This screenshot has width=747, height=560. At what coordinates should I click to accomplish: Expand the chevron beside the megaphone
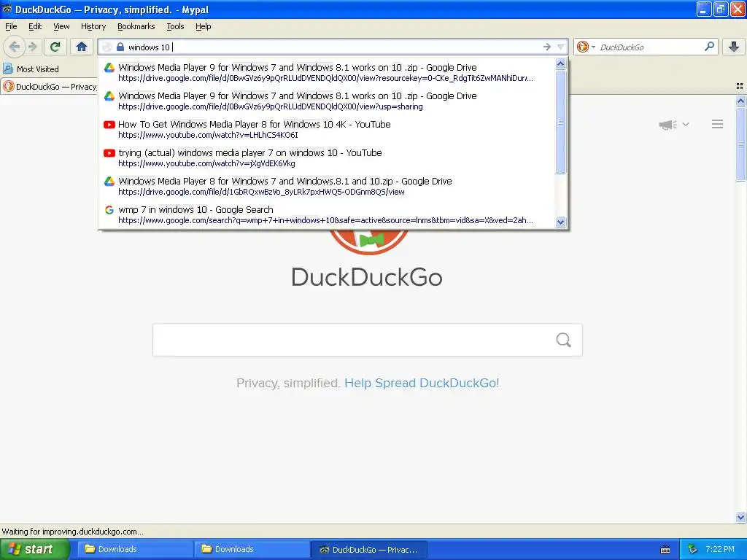pos(686,124)
